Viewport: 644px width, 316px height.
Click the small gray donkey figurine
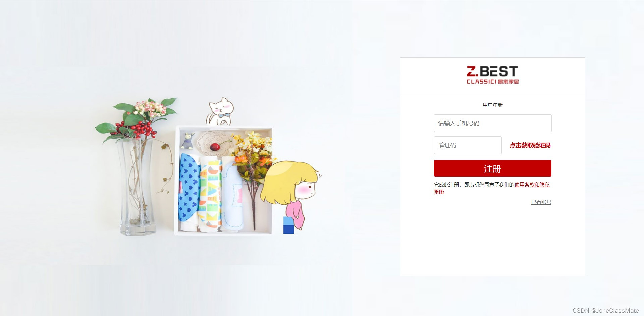pos(187,141)
